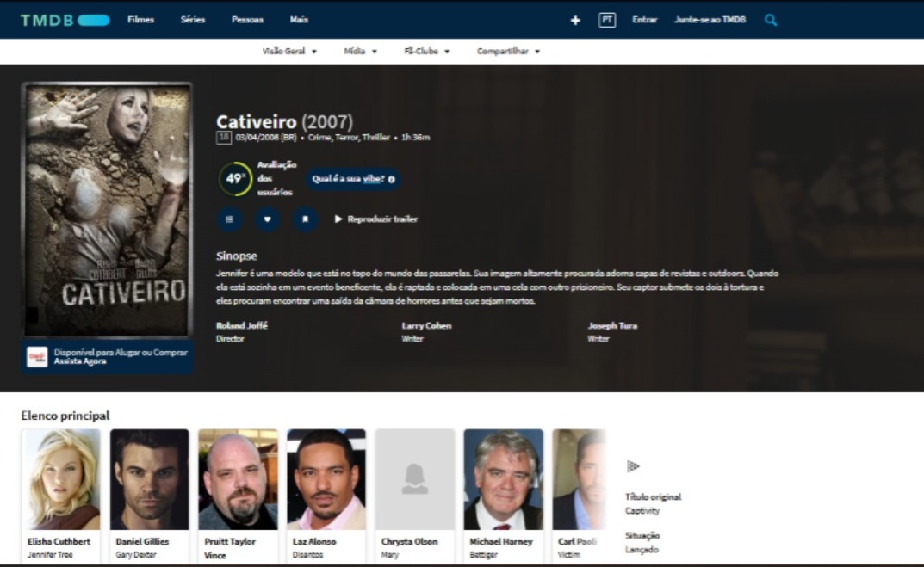Click the Entrar login link
The image size is (924, 567).
click(x=644, y=20)
